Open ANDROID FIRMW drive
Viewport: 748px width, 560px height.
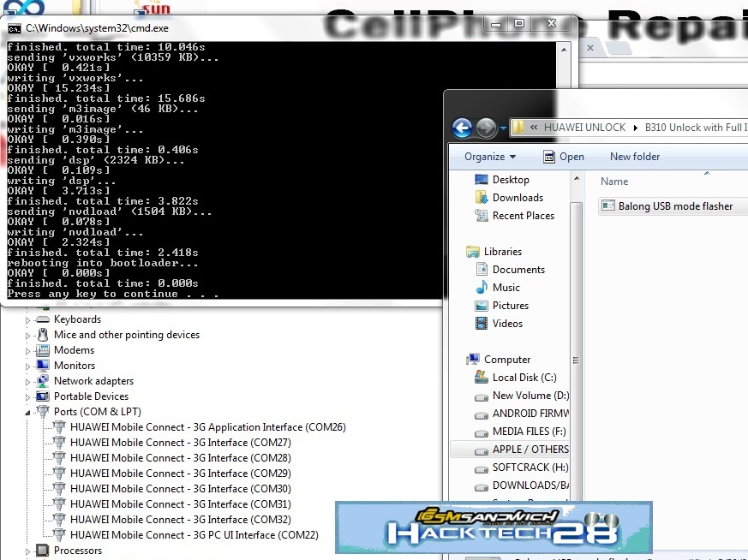pyautogui.click(x=522, y=414)
